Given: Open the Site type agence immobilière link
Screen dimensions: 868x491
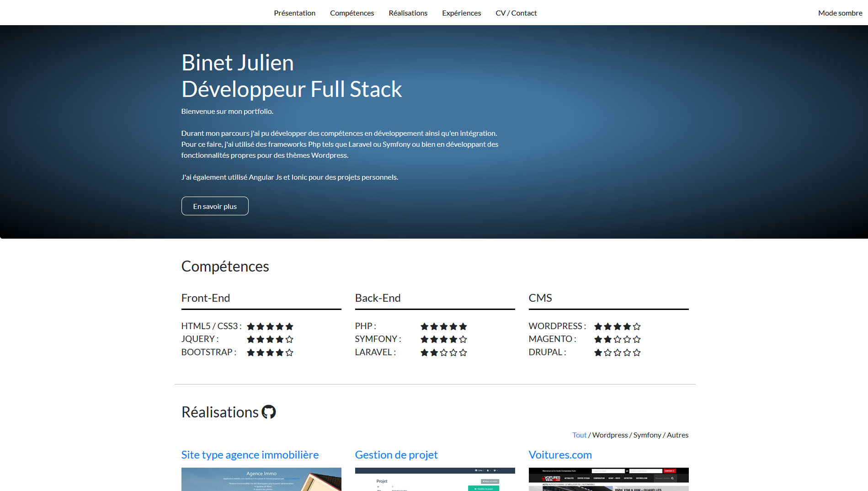Looking at the screenshot, I should (x=250, y=455).
